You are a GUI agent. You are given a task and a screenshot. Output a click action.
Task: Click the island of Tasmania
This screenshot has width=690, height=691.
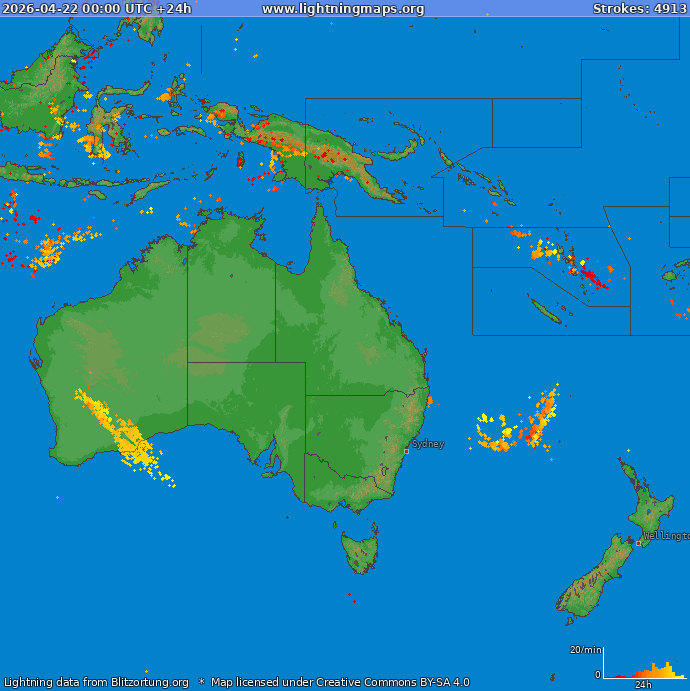(x=360, y=552)
